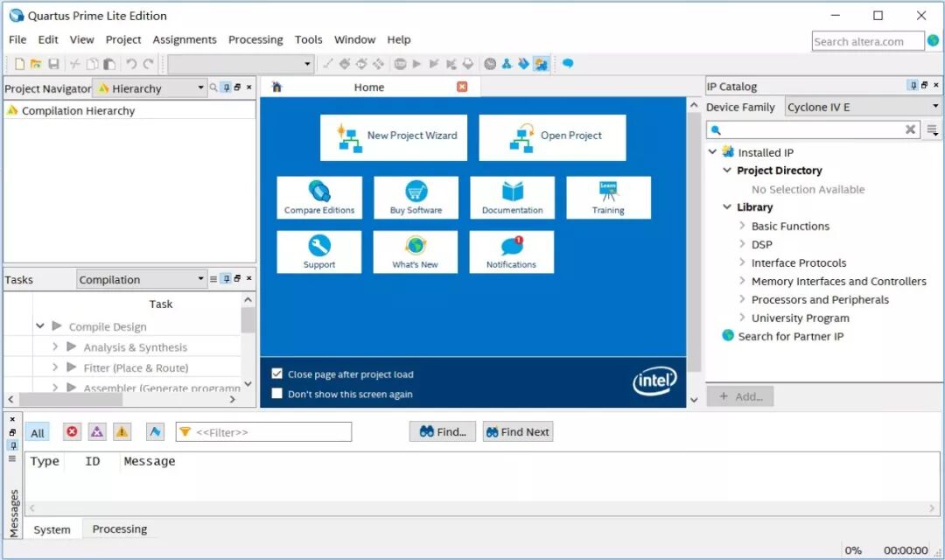Expand the Fitter (Place & Route) task
This screenshot has width=945, height=560.
(x=55, y=367)
